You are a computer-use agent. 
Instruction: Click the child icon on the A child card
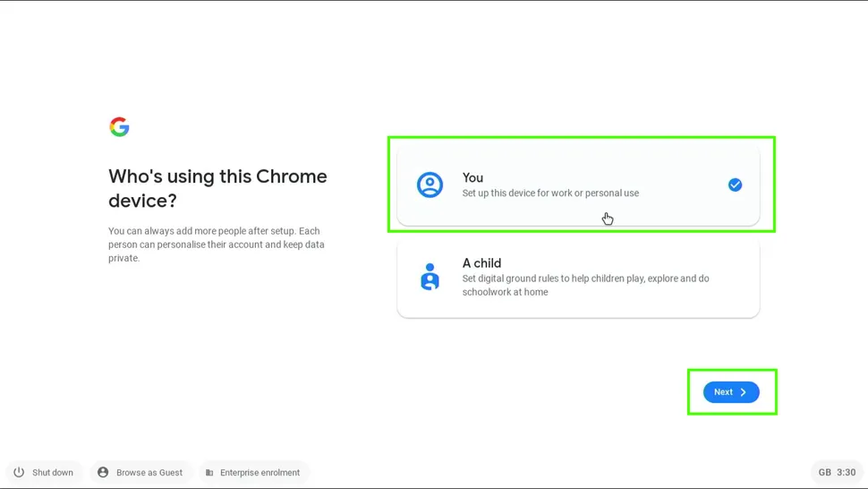430,277
